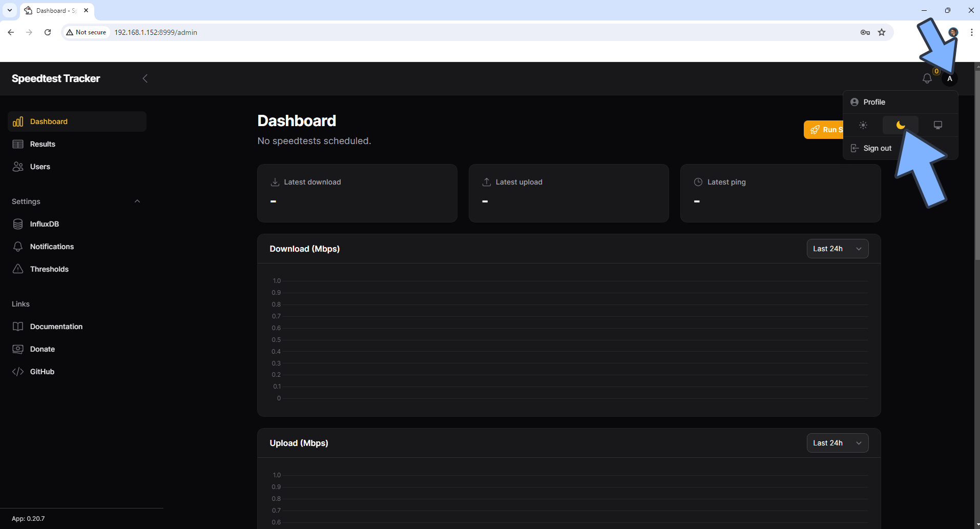The height and width of the screenshot is (529, 980).
Task: Click the Dashboard bar chart icon
Action: 18,121
